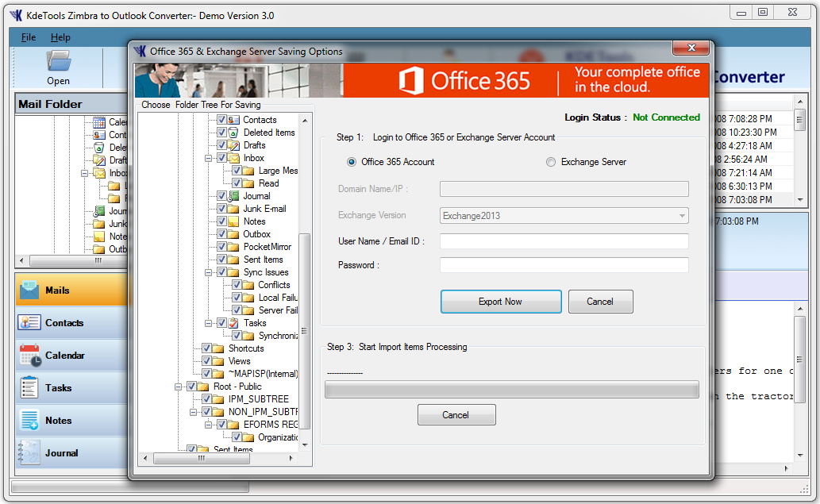Click the Contacts folder icon in saving tree
This screenshot has width=820, height=504.
[x=233, y=120]
